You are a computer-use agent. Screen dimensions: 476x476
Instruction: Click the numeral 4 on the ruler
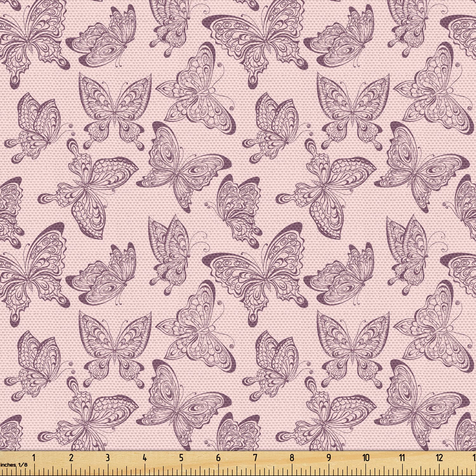144,457
